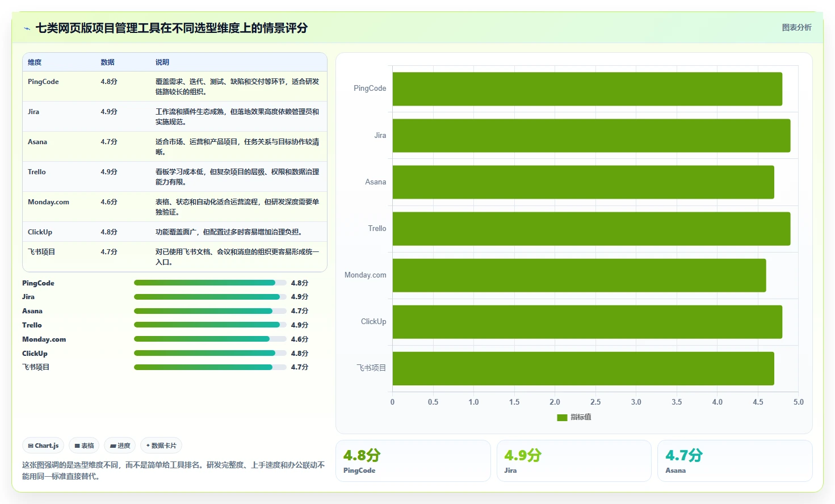Click the Monday.com progress bar
The width and height of the screenshot is (835, 504).
pos(210,339)
